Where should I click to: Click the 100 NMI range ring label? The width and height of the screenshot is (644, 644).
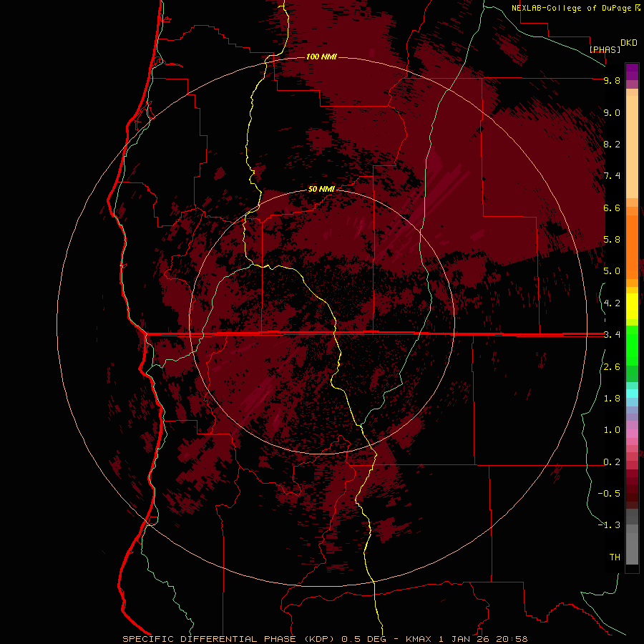(321, 57)
